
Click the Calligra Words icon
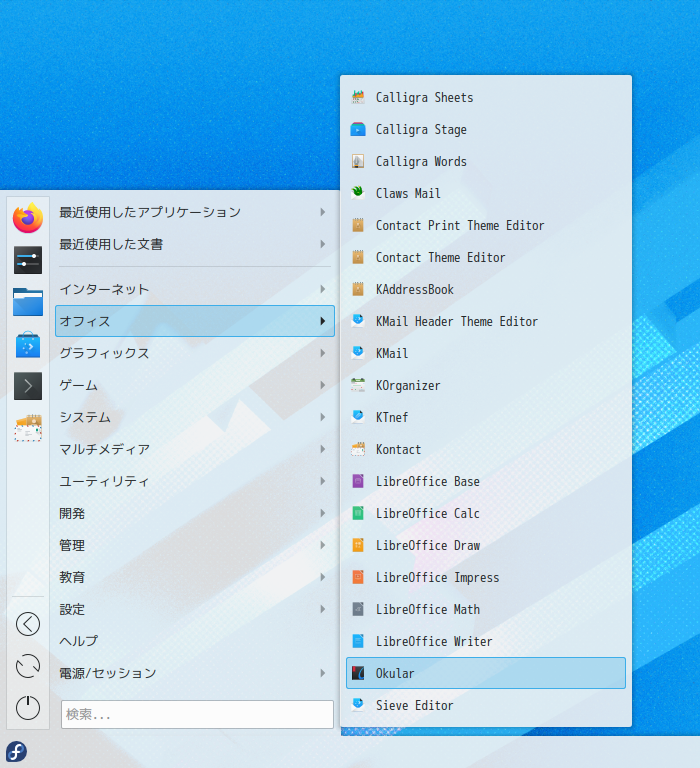tap(358, 161)
